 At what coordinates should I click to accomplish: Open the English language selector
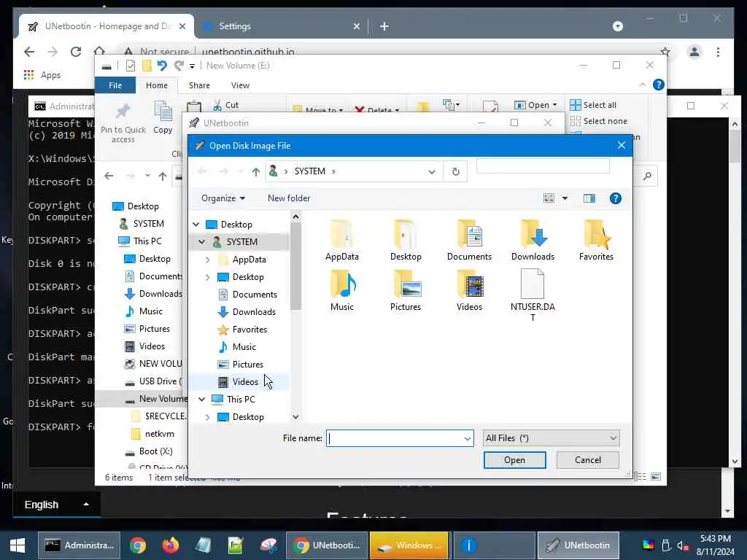(x=55, y=505)
